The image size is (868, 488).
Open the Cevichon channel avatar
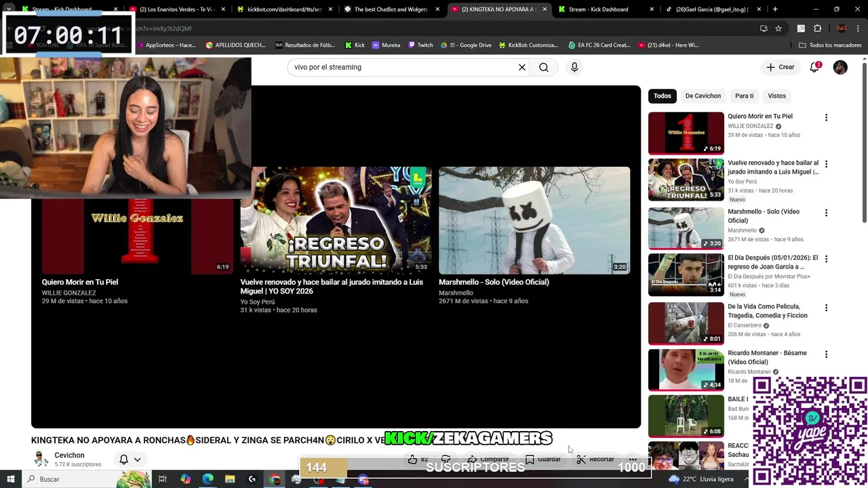click(41, 460)
